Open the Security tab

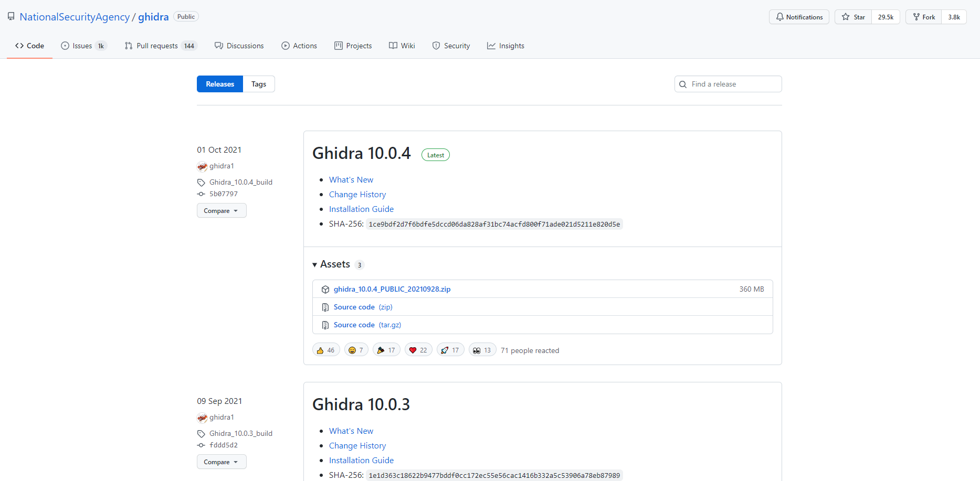coord(451,46)
